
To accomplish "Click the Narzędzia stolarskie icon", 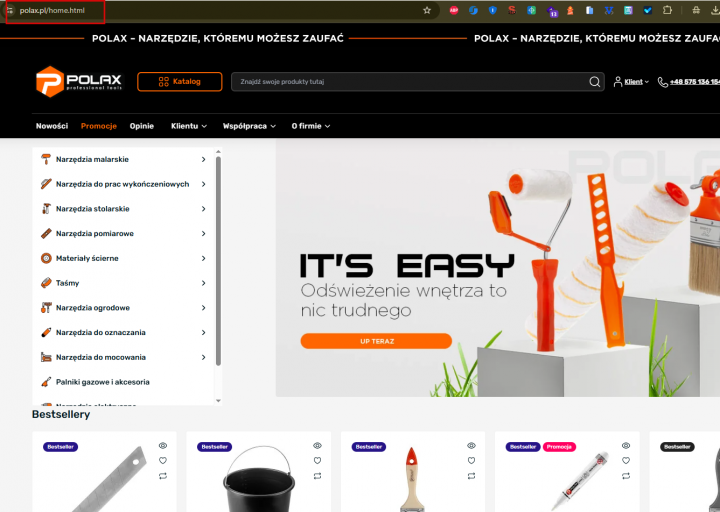I will pos(46,209).
